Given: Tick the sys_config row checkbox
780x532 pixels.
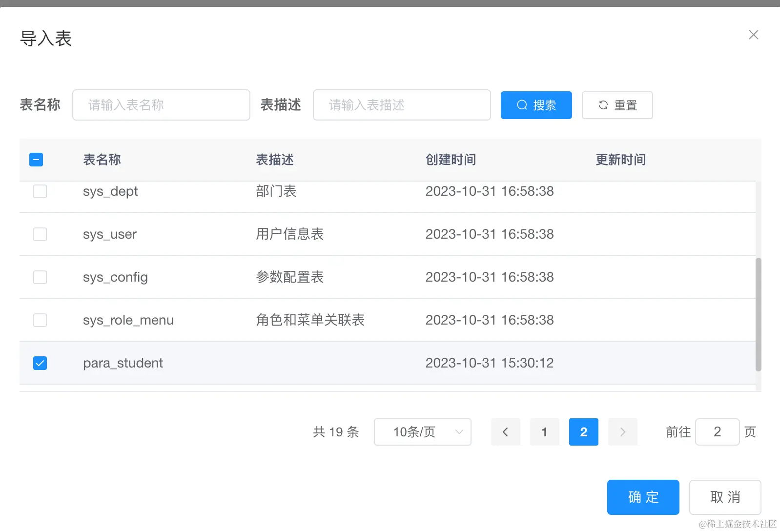Looking at the screenshot, I should (40, 277).
